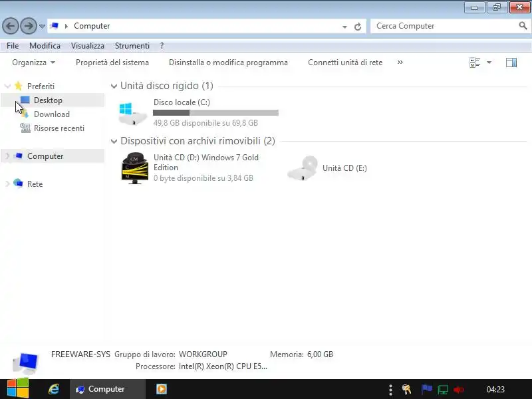Click the Rete network icon

click(x=18, y=184)
